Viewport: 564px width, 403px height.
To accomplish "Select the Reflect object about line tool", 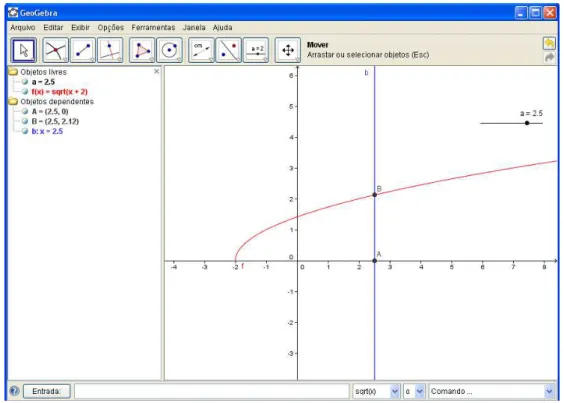I will [x=229, y=50].
